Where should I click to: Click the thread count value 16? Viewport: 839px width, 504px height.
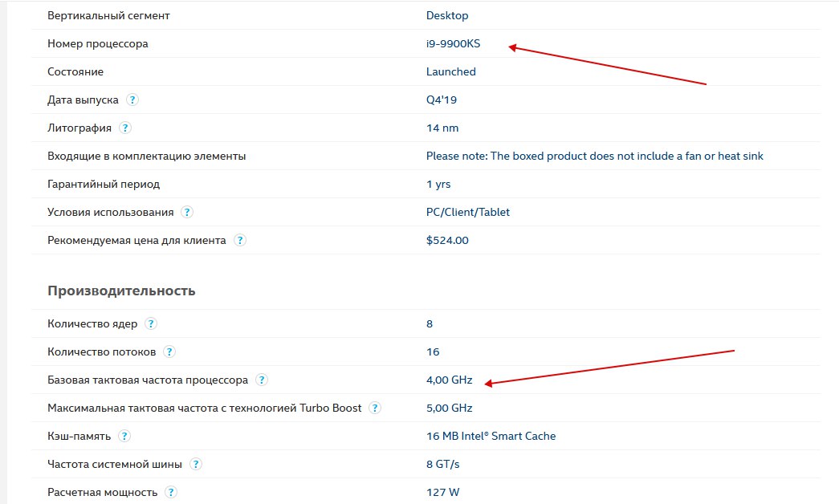coord(432,352)
